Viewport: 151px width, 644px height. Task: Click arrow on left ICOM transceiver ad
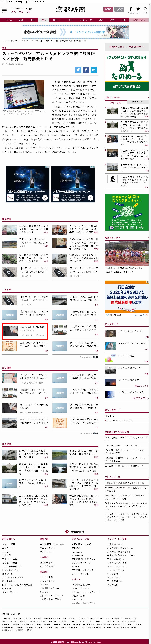[x=45, y=198]
